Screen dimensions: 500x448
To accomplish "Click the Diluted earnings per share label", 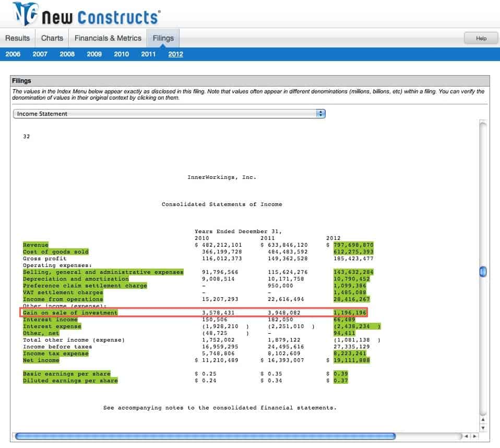I will (x=70, y=380).
